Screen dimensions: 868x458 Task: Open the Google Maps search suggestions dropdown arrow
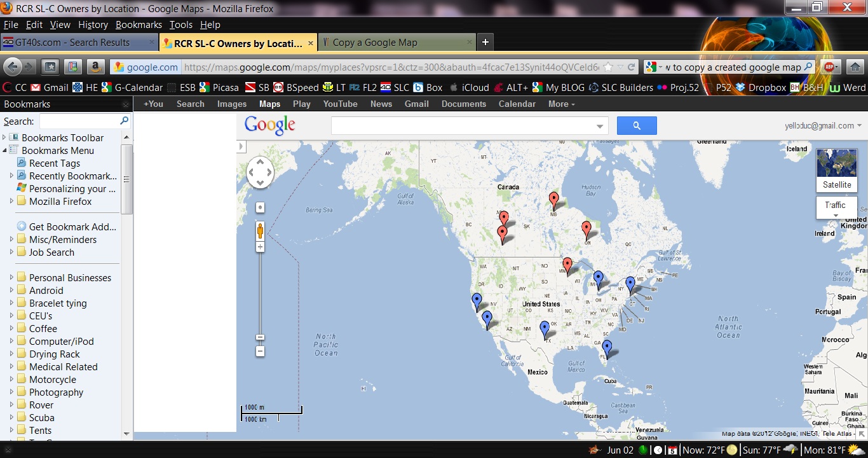pyautogui.click(x=599, y=126)
